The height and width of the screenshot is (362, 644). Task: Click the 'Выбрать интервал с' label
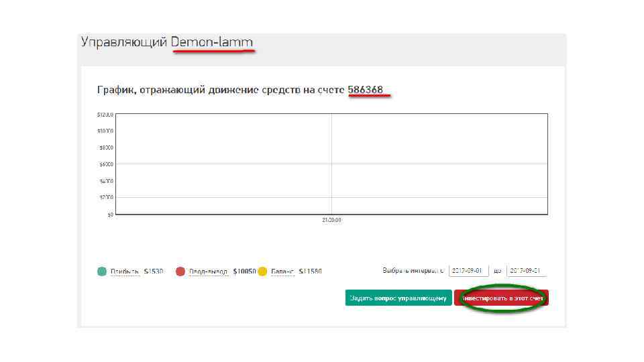pyautogui.click(x=413, y=271)
